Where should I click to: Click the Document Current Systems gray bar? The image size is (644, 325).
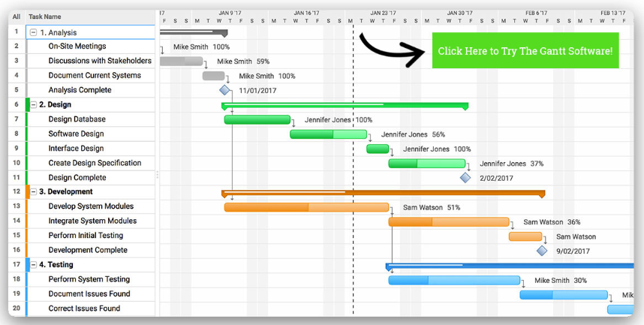[213, 76]
